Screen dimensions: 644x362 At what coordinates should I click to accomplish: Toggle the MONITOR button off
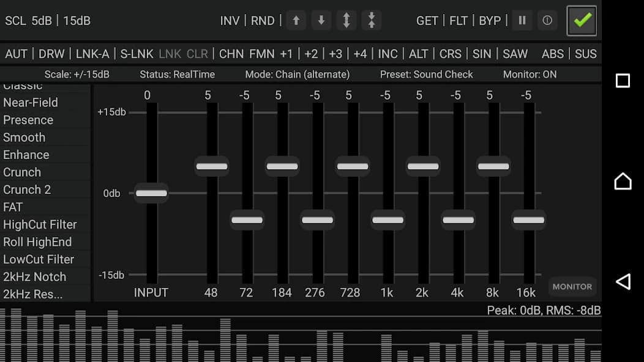pyautogui.click(x=572, y=286)
